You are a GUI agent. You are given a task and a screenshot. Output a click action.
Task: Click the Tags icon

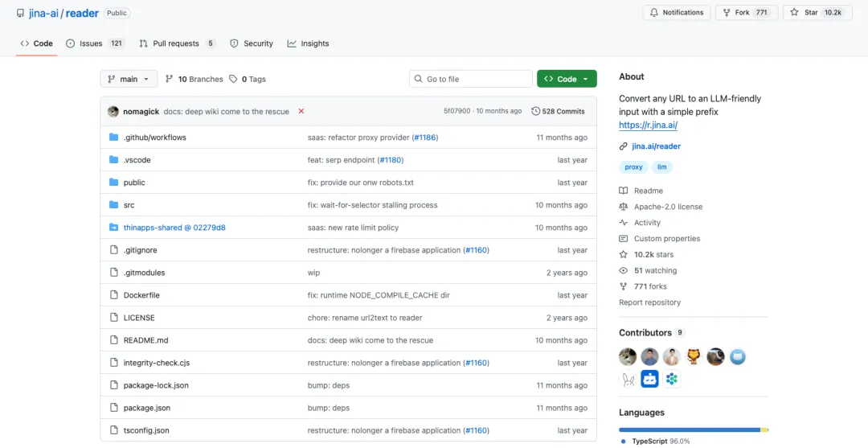pyautogui.click(x=233, y=79)
